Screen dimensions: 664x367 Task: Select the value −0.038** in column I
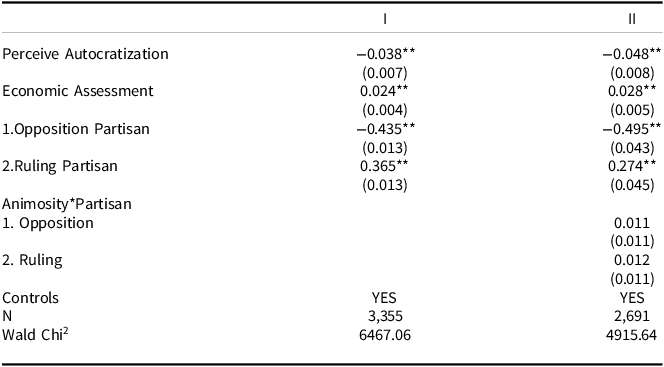[386, 54]
